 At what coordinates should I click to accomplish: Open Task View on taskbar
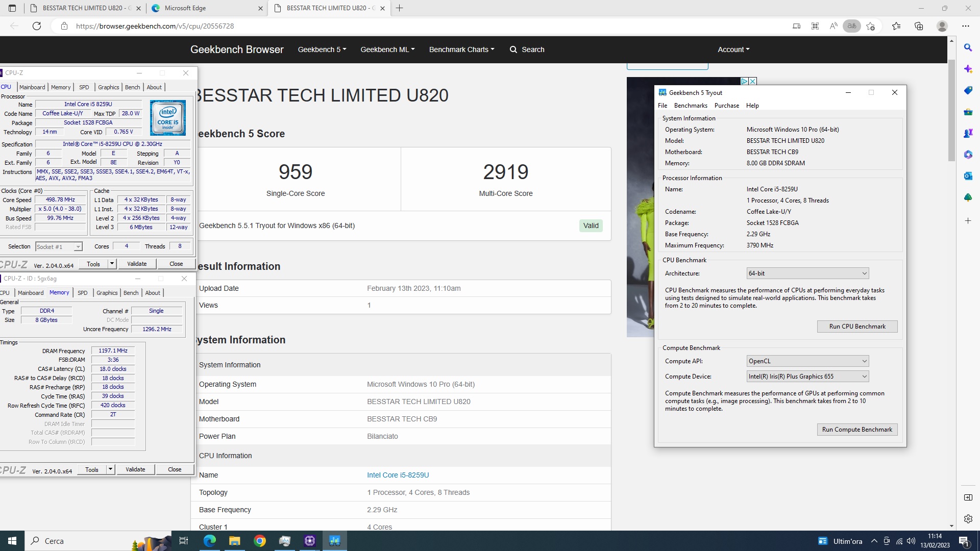184,541
